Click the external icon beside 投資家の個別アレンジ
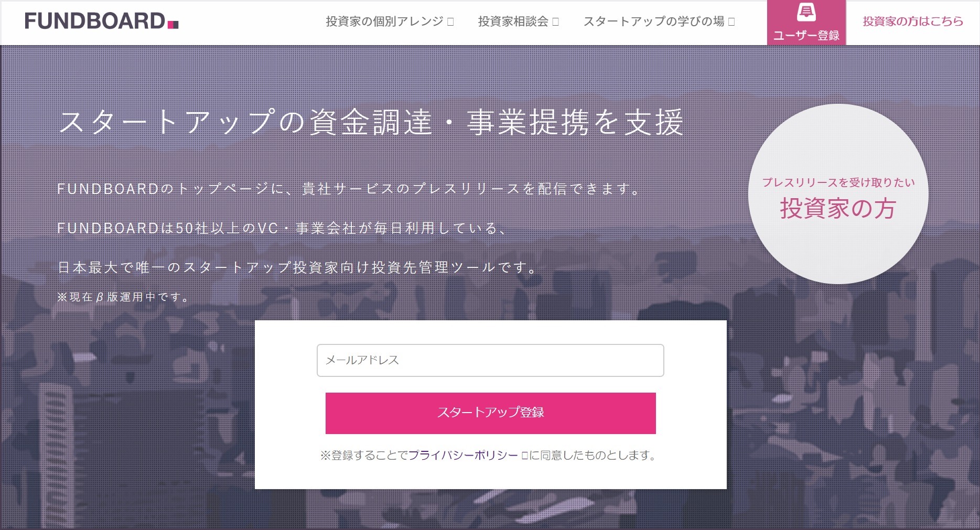Viewport: 980px width, 530px height. [450, 21]
